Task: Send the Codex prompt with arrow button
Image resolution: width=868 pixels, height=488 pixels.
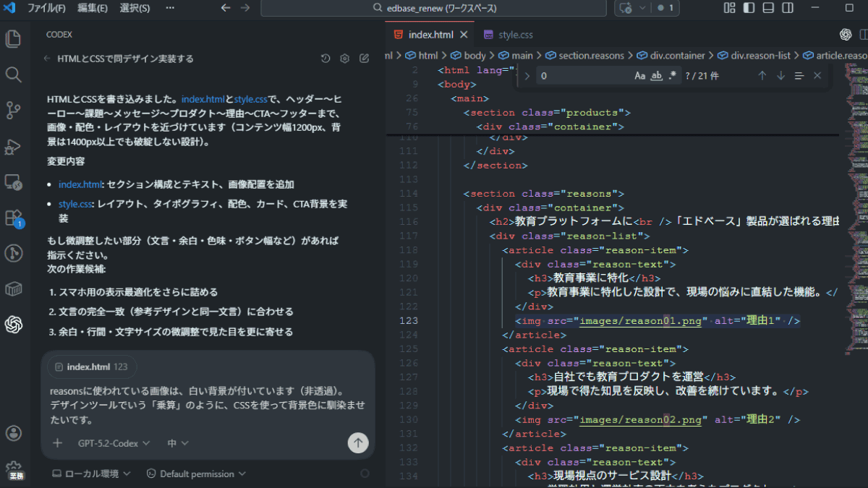Action: pos(358,442)
